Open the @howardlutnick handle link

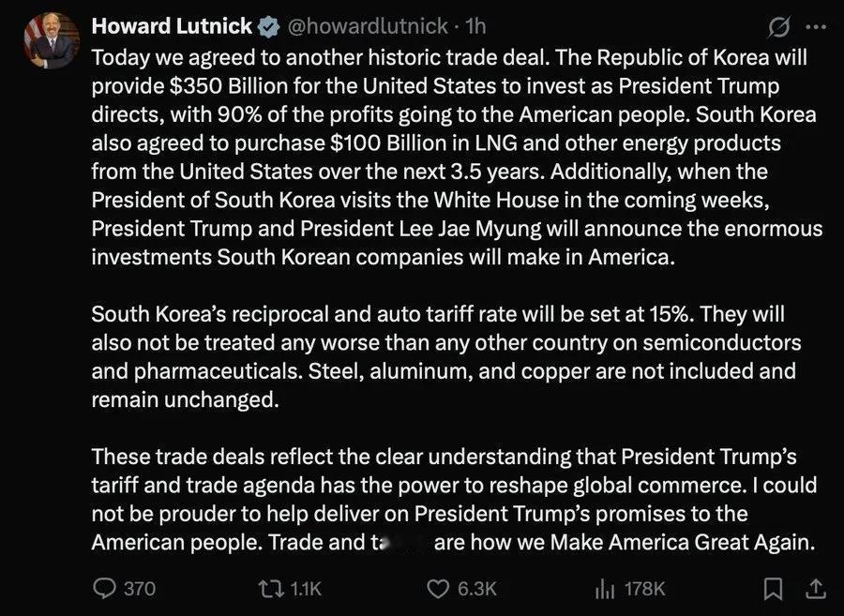[x=368, y=26]
